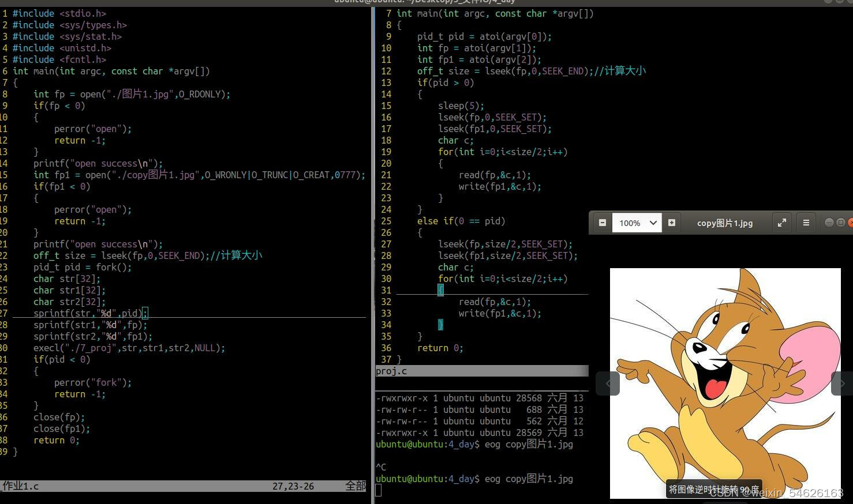Go to previous image with left arrow

tap(608, 383)
